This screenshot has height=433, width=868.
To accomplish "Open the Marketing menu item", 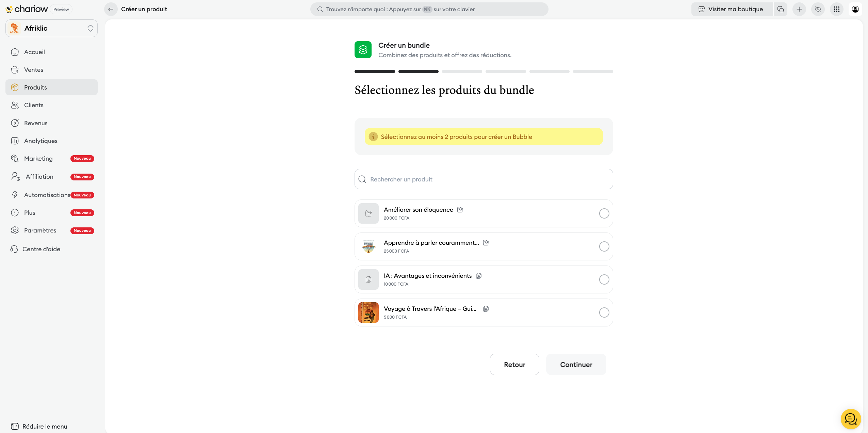I will pyautogui.click(x=38, y=159).
